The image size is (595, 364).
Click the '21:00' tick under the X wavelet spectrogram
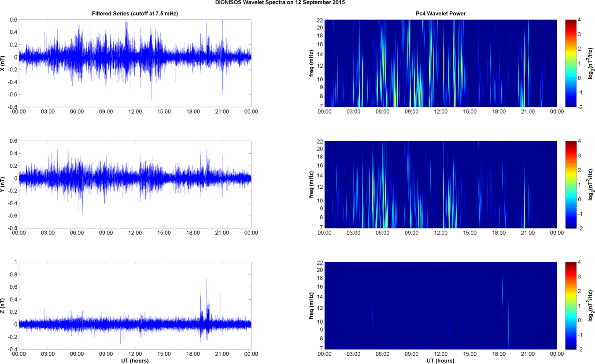click(528, 112)
